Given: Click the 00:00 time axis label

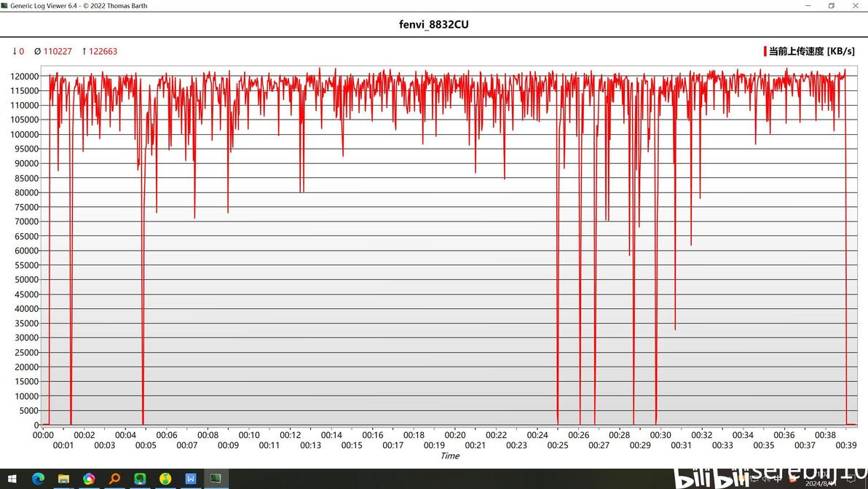Looking at the screenshot, I should [x=43, y=435].
